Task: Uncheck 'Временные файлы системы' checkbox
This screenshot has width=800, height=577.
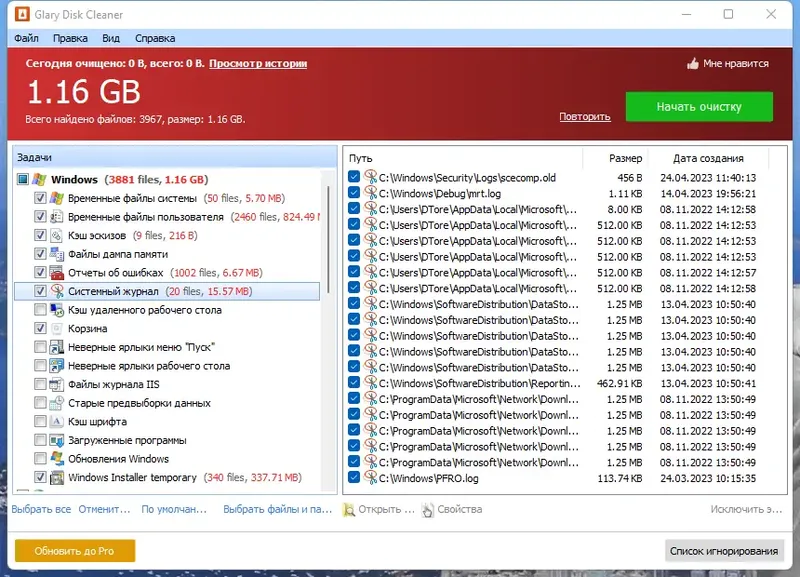Action: click(40, 198)
